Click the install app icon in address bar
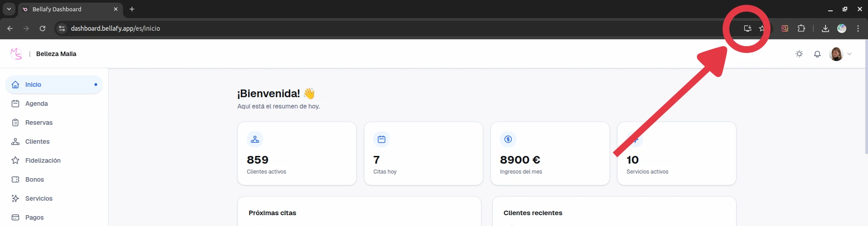 point(747,28)
